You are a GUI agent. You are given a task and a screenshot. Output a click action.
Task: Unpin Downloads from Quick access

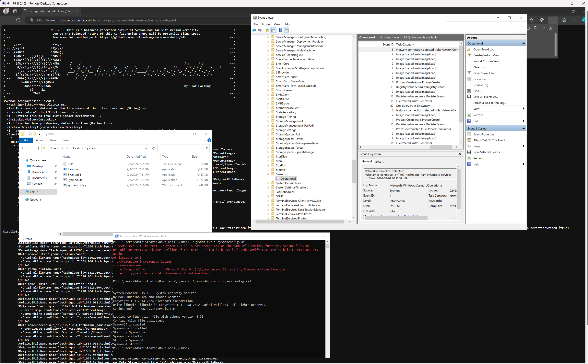pyautogui.click(x=55, y=172)
